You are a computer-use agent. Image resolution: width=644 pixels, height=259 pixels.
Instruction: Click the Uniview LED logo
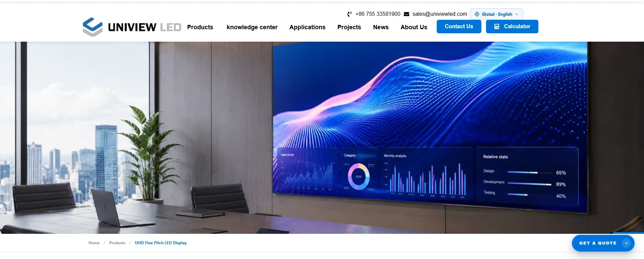coord(132,27)
